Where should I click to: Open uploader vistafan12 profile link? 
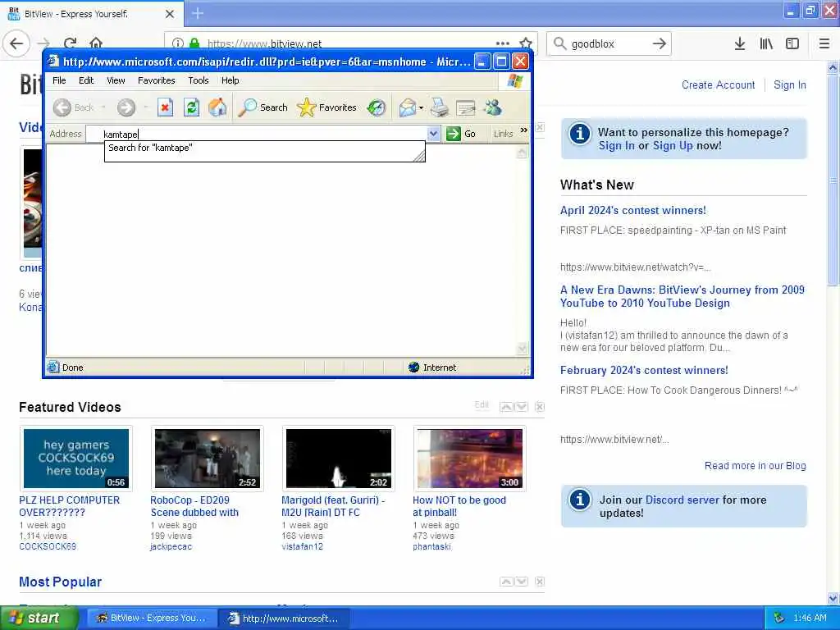tap(302, 546)
